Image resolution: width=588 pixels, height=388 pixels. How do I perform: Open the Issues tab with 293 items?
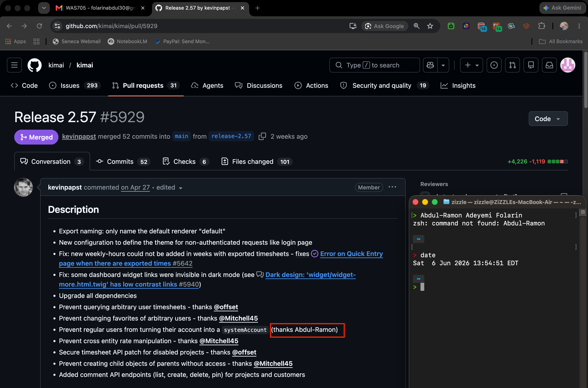pos(75,85)
